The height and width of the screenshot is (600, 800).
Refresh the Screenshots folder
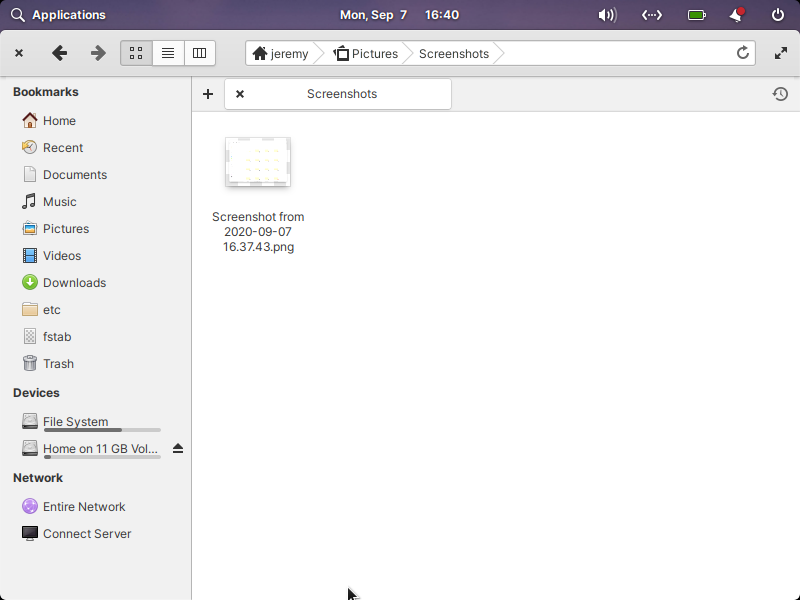[x=742, y=53]
